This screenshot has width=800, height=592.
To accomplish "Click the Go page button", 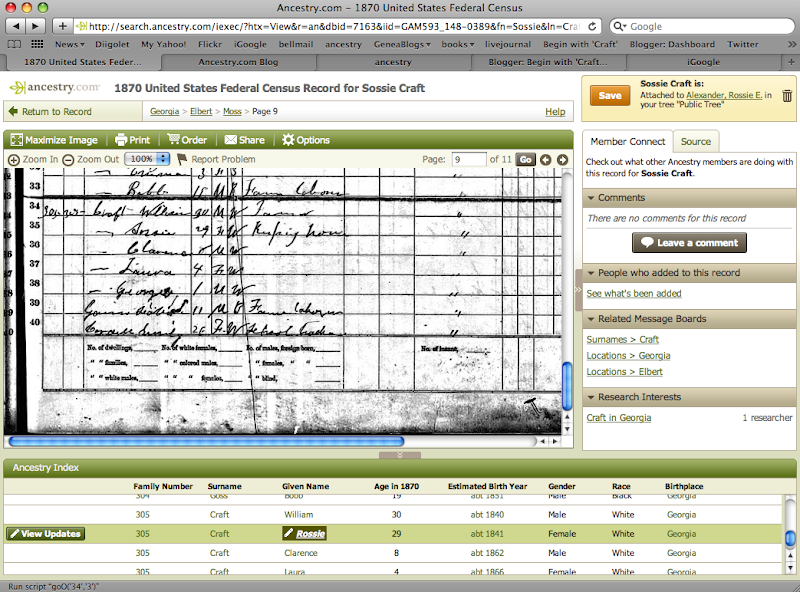I will click(526, 160).
